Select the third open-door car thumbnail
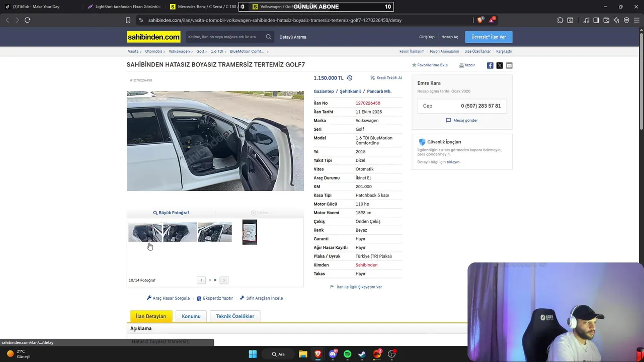This screenshot has height=362, width=644. click(215, 232)
